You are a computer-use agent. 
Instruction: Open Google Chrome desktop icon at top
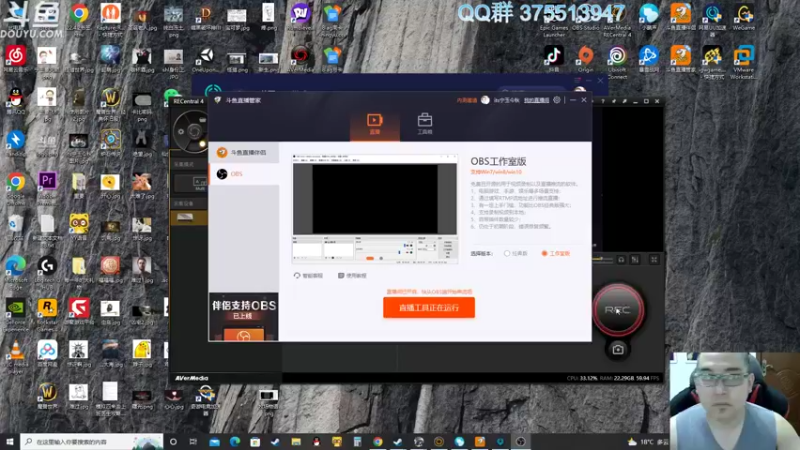(x=79, y=19)
